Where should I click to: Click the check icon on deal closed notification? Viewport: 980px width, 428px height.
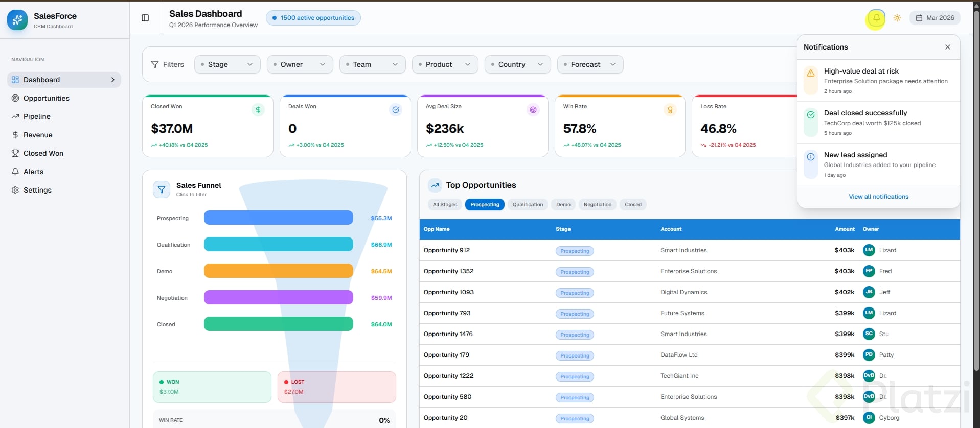coord(811,115)
